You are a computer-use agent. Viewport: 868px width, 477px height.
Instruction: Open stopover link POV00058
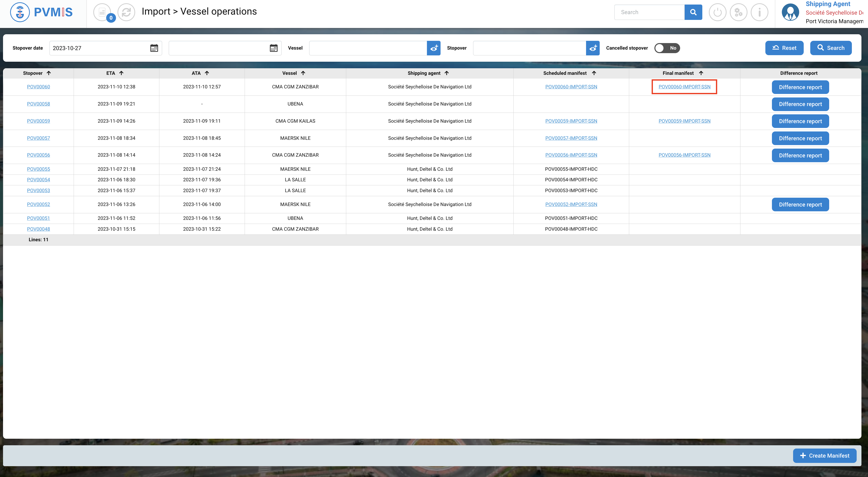point(38,104)
